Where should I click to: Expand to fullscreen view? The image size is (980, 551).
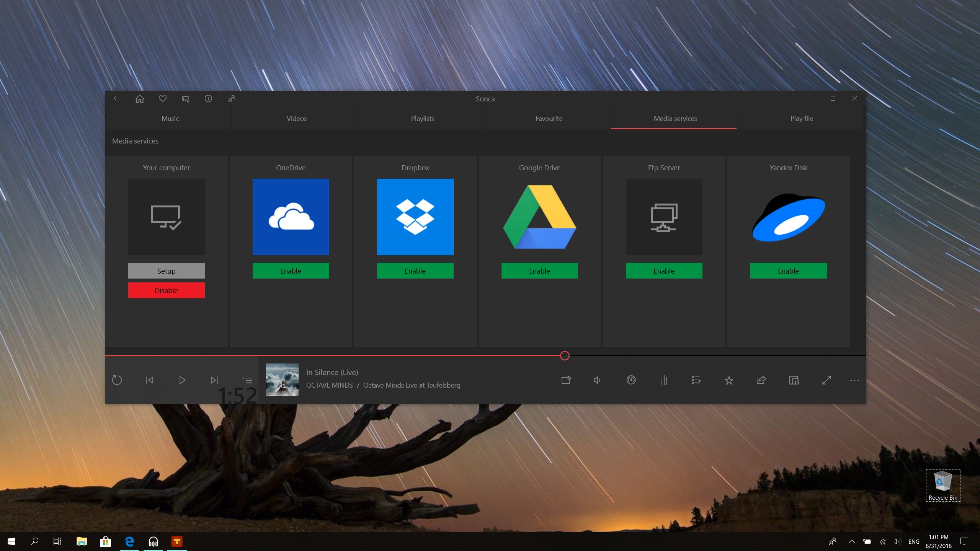point(826,380)
